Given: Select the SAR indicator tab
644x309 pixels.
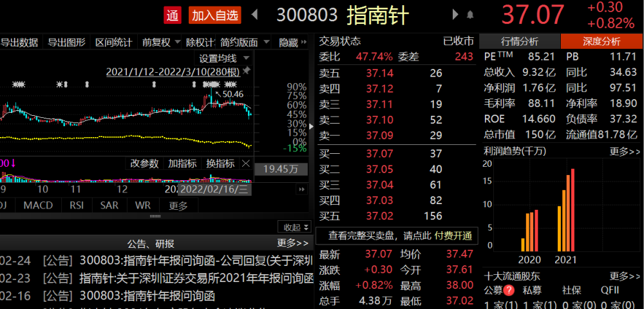Looking at the screenshot, I should (109, 205).
